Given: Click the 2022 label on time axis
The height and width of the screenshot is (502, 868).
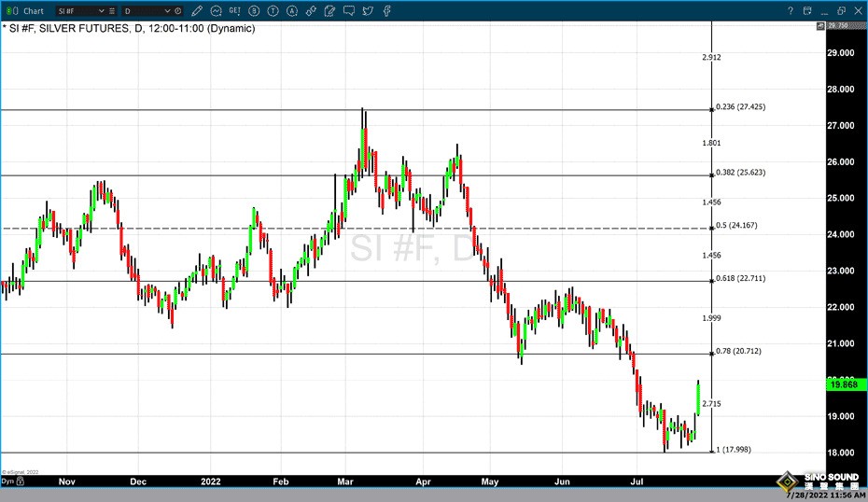Looking at the screenshot, I should 210,481.
